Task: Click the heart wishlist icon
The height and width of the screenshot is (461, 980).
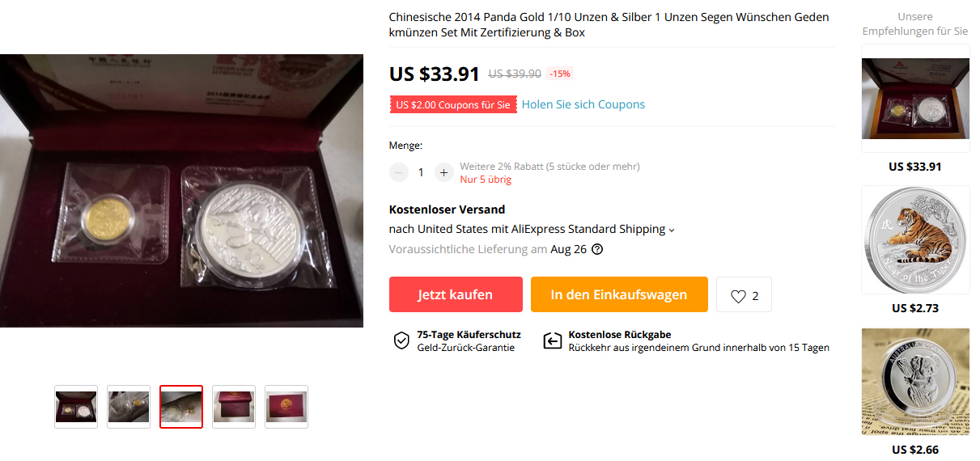Action: 738,296
